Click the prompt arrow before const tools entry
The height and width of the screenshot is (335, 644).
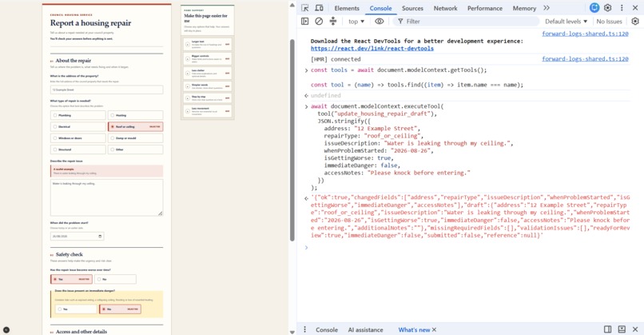(306, 70)
